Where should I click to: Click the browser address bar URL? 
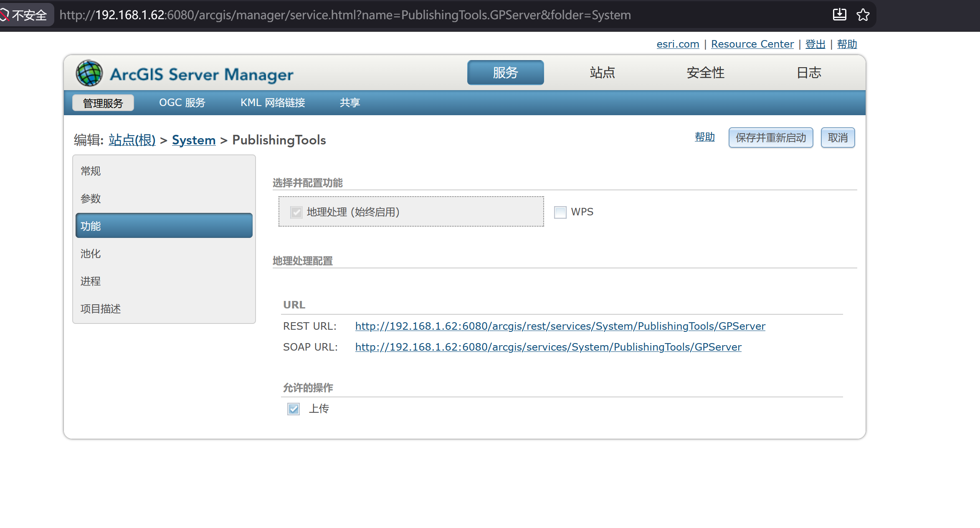point(345,15)
